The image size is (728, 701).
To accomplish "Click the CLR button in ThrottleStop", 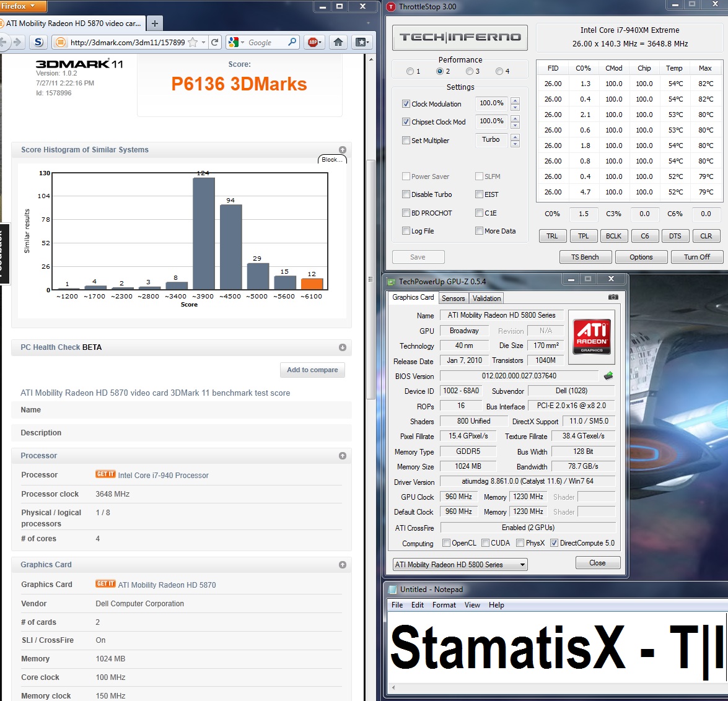I will [706, 236].
